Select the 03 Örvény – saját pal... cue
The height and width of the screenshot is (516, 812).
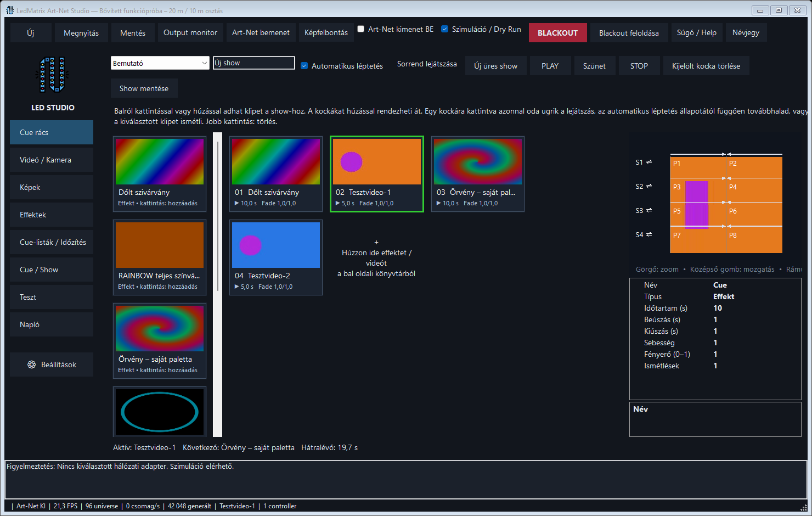(x=478, y=173)
